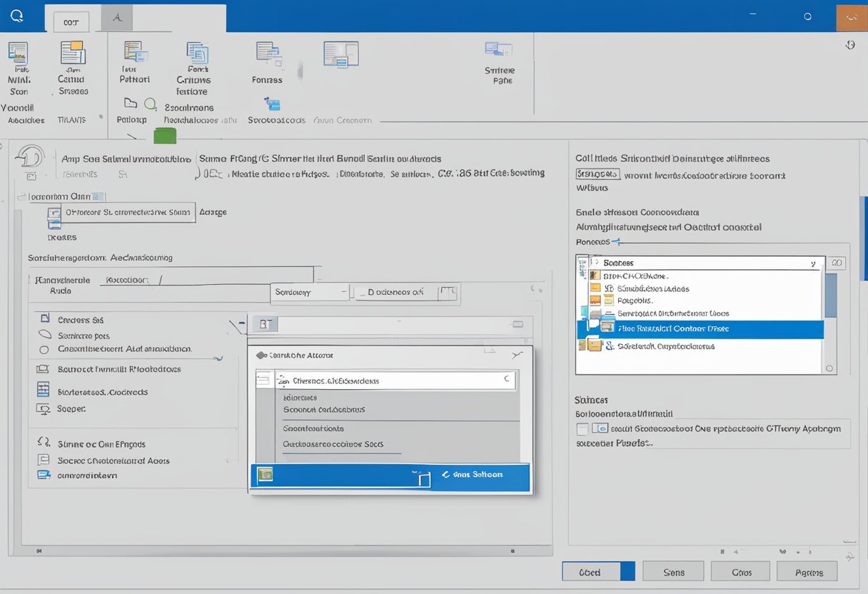Select the Caaentiisetreent radio button
This screenshot has width=868, height=594.
(x=44, y=350)
